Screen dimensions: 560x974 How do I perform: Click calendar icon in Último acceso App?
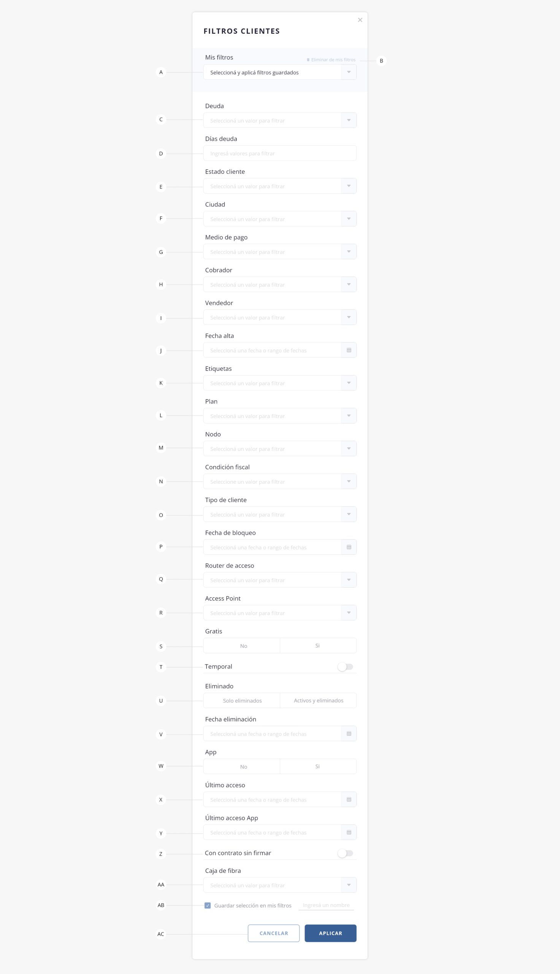[349, 832]
